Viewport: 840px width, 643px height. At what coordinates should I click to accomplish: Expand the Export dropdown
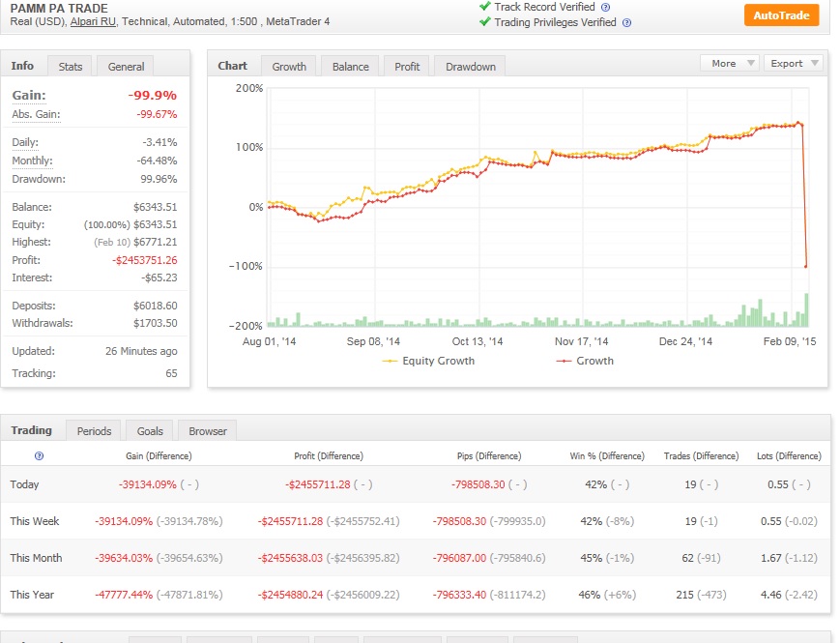[794, 63]
